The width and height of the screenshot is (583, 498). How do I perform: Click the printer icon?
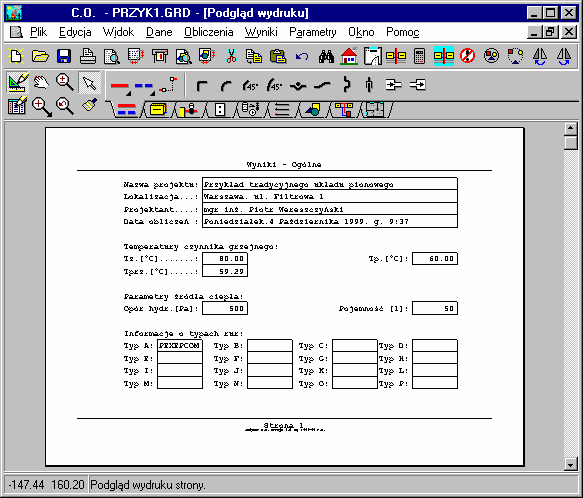(88, 56)
